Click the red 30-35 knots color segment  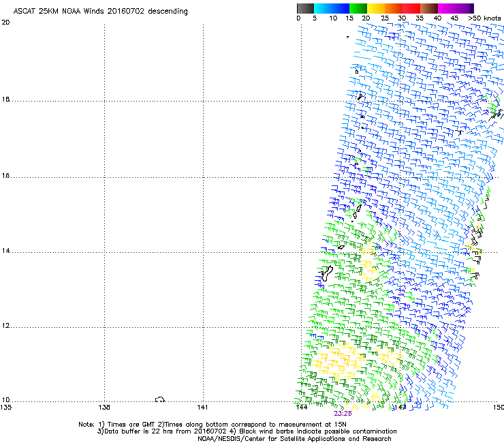411,8
